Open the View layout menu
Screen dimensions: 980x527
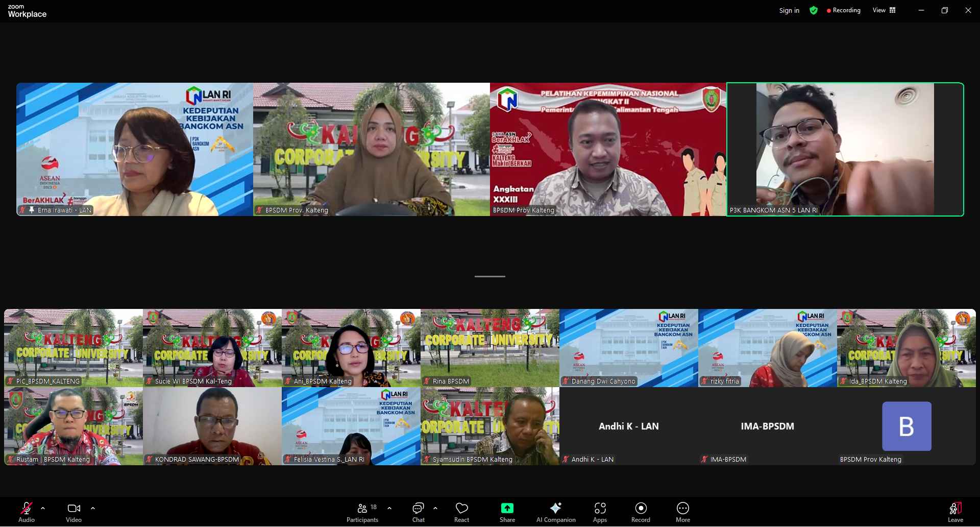884,10
